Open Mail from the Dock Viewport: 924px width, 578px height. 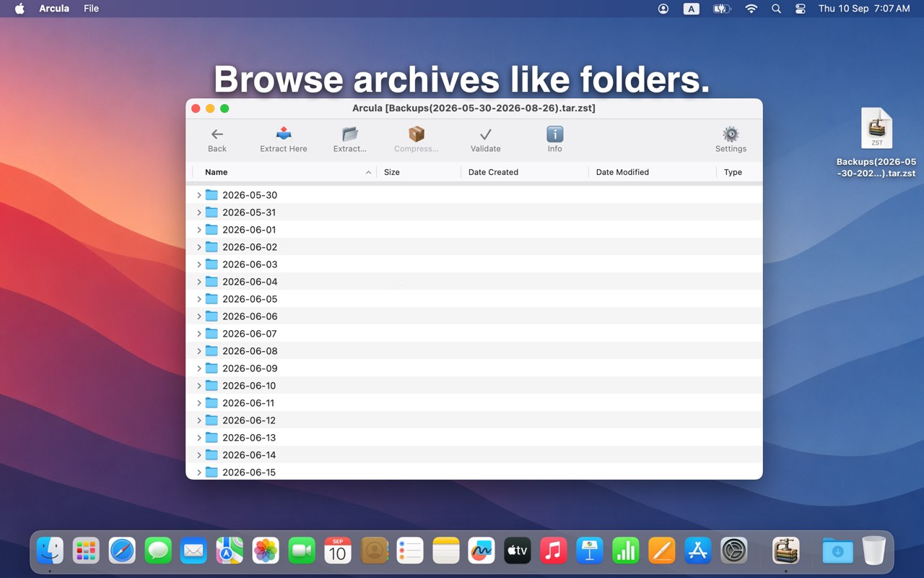point(193,551)
